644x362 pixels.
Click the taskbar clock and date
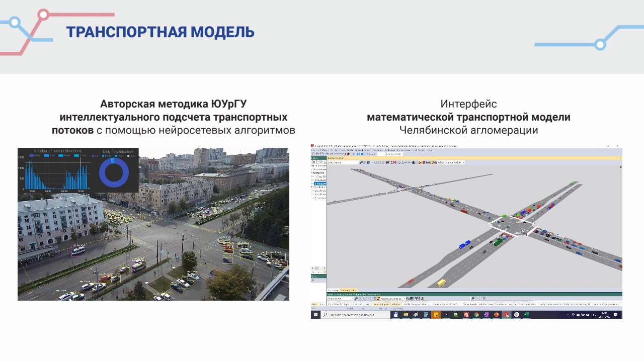coord(605,315)
